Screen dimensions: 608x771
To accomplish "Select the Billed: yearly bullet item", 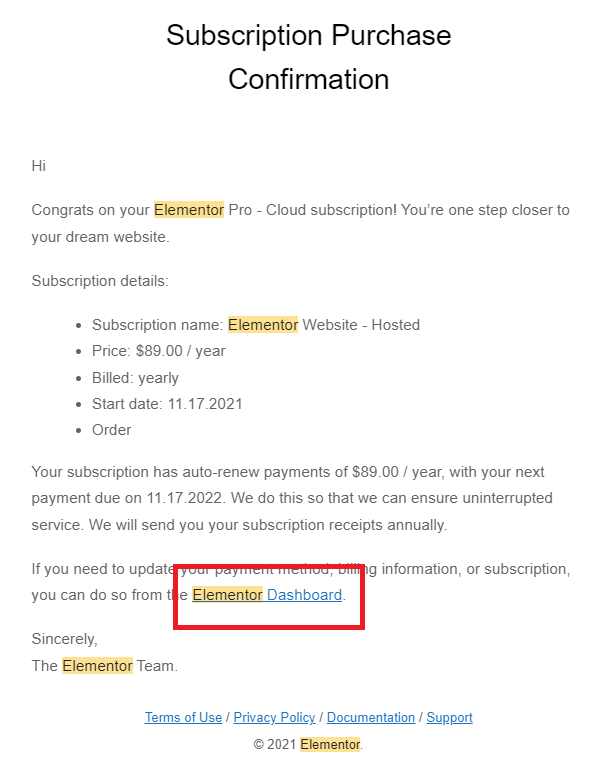I will pyautogui.click(x=135, y=378).
